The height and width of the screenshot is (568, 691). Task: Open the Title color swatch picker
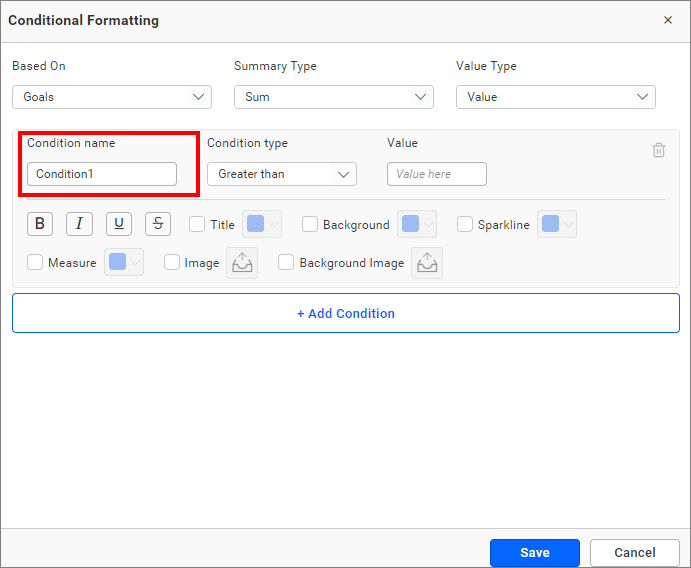click(262, 224)
